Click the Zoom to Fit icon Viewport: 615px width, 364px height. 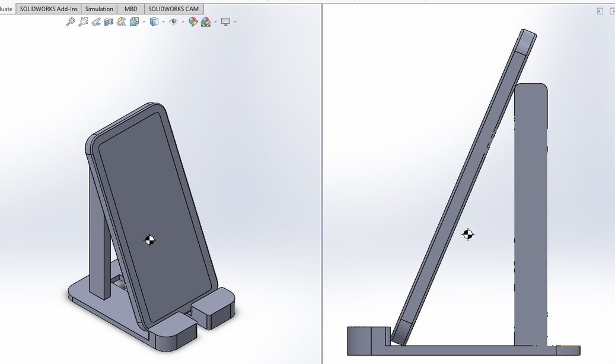pyautogui.click(x=70, y=22)
